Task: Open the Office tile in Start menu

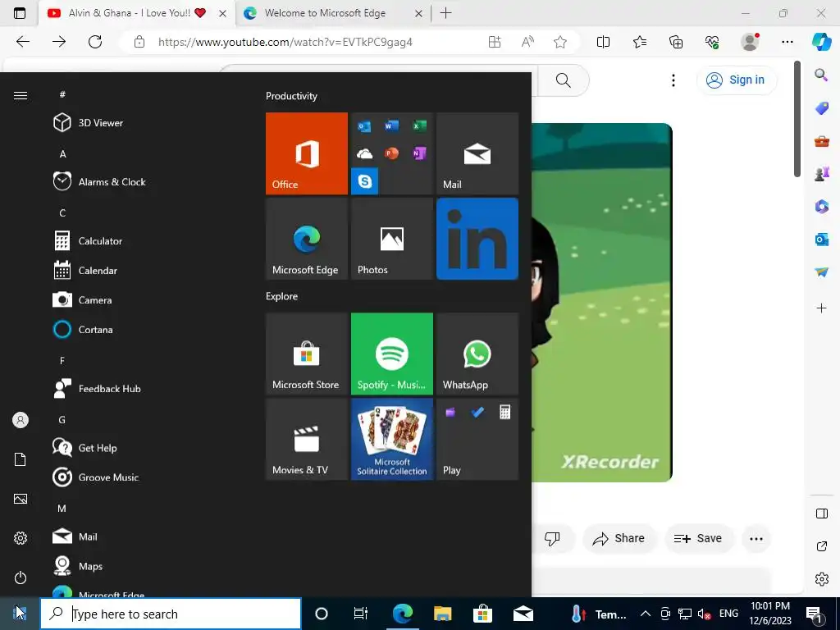Action: pyautogui.click(x=307, y=153)
